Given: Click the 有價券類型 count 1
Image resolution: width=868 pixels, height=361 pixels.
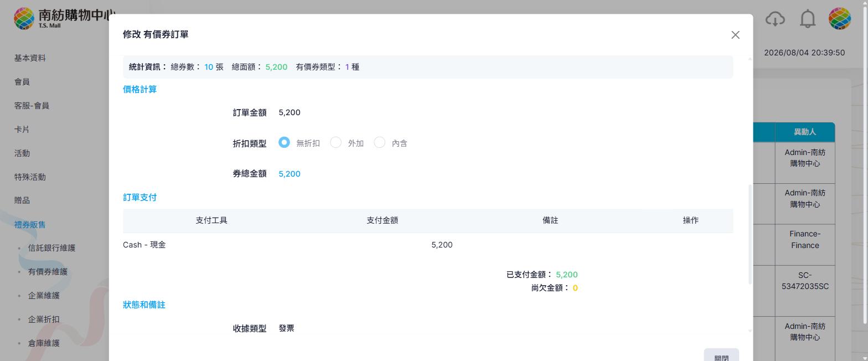Looking at the screenshot, I should [347, 67].
